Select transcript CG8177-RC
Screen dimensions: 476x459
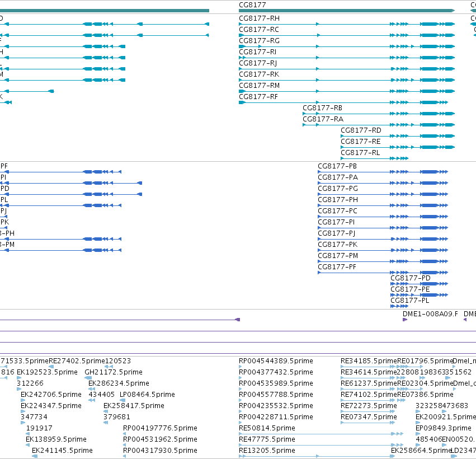click(x=259, y=30)
